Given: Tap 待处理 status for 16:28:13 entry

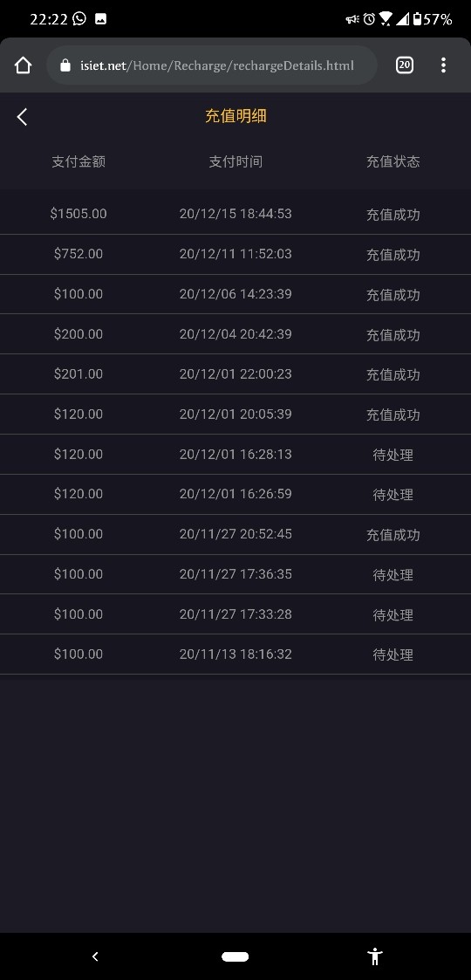Looking at the screenshot, I should (x=392, y=455).
